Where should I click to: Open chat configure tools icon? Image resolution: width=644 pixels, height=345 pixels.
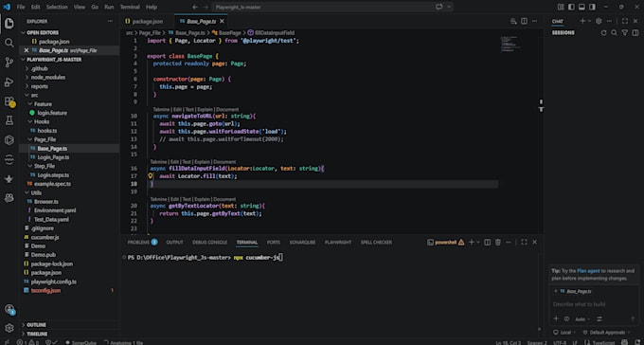(599, 318)
